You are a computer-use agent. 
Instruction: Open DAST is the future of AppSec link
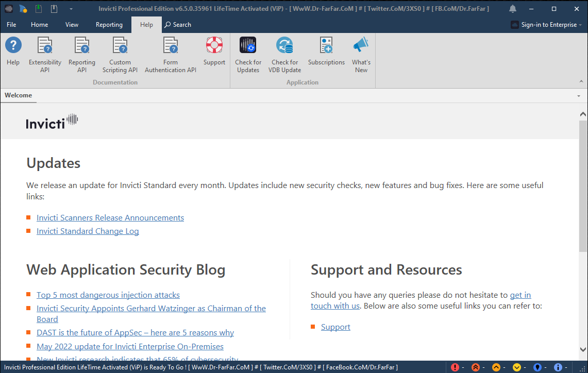click(135, 332)
